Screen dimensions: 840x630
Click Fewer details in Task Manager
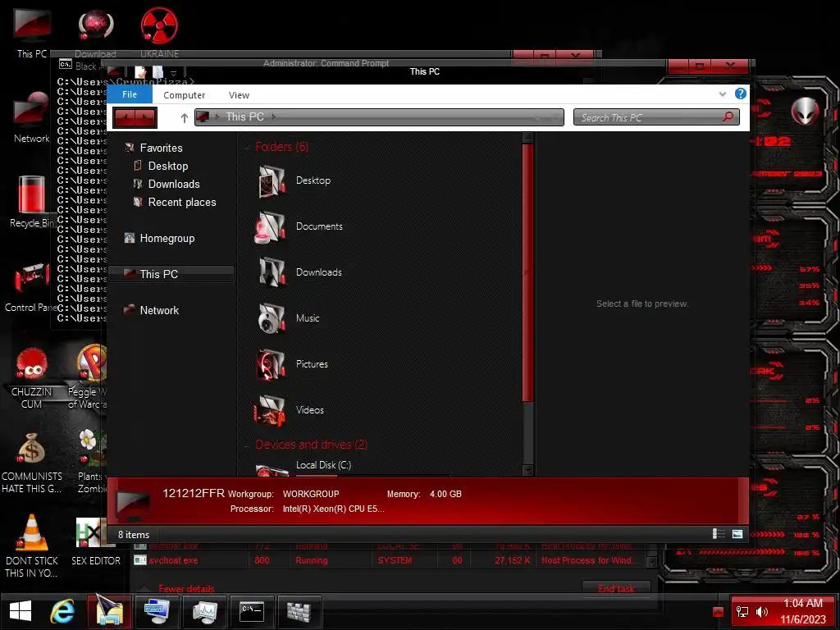pos(186,589)
